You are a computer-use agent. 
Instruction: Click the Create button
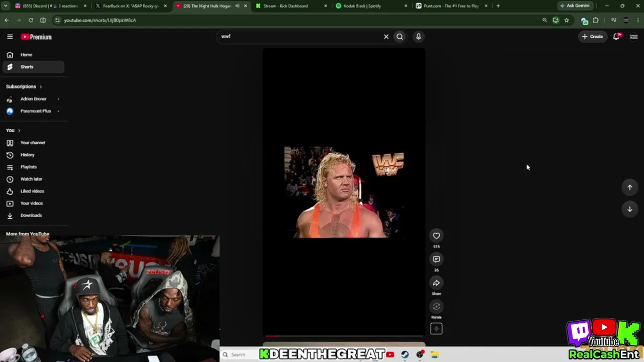[593, 37]
